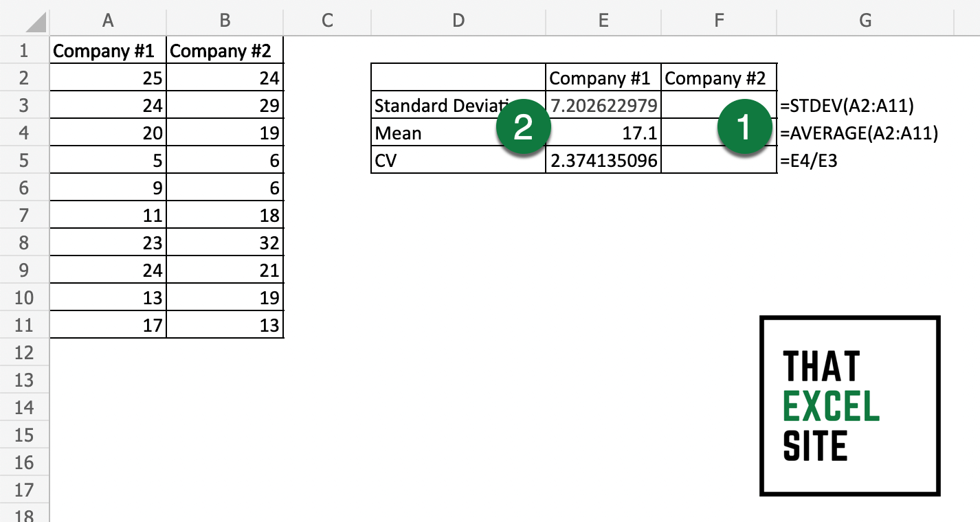
Task: Select the Company #2 header cell in F2
Action: click(x=719, y=78)
